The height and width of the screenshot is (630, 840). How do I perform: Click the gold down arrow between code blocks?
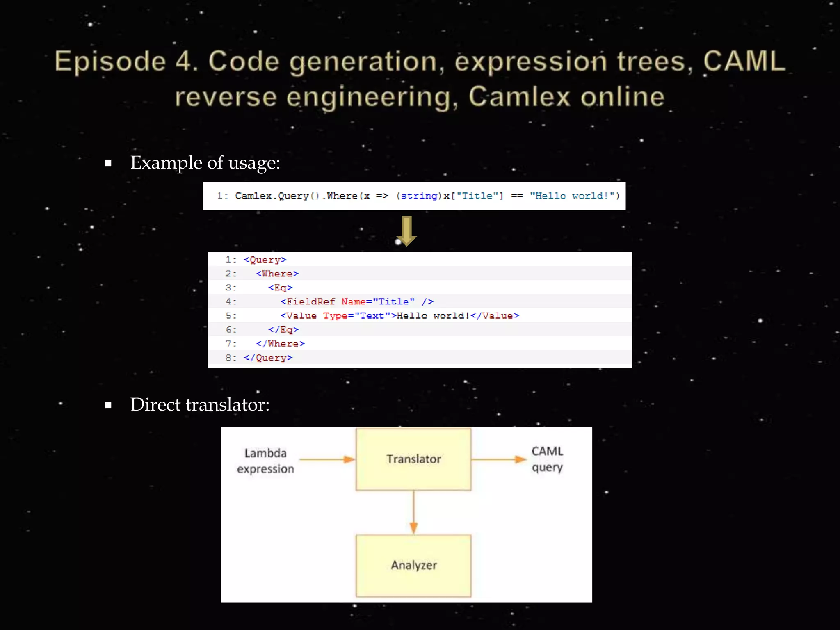[406, 231]
